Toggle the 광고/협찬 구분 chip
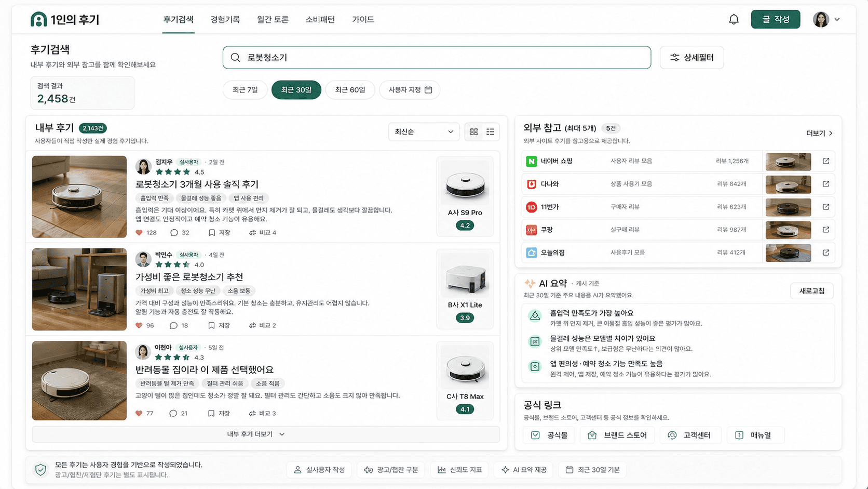The image size is (868, 489). 391,470
